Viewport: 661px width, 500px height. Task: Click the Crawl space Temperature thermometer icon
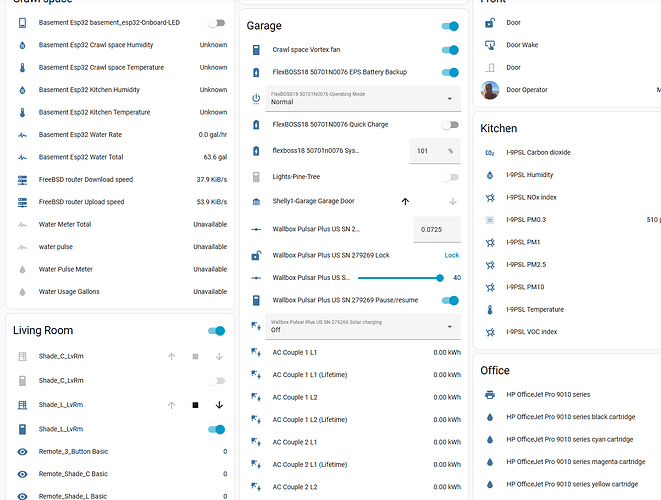pyautogui.click(x=22, y=67)
